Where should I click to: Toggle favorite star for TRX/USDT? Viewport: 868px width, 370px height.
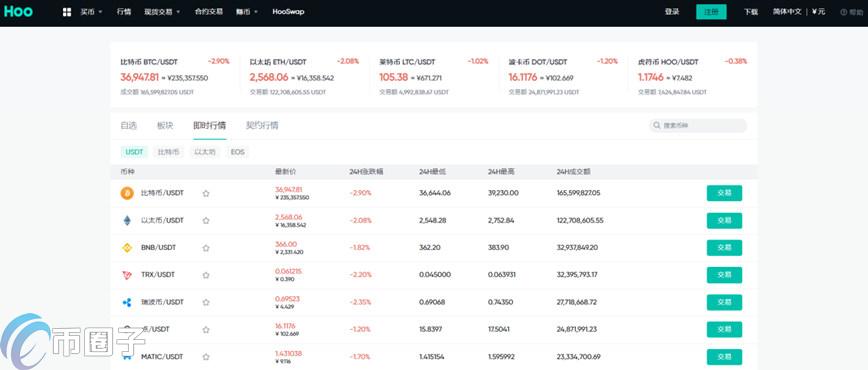pyautogui.click(x=206, y=275)
